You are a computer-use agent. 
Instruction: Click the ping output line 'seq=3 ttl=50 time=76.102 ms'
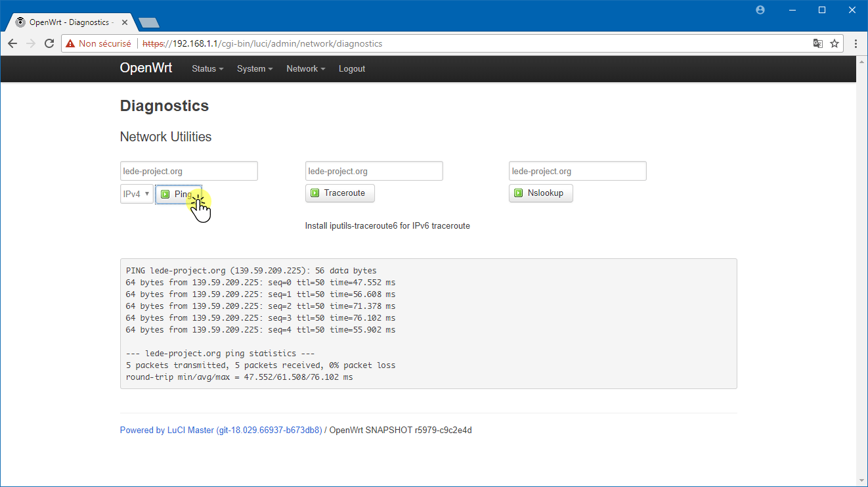coord(261,318)
